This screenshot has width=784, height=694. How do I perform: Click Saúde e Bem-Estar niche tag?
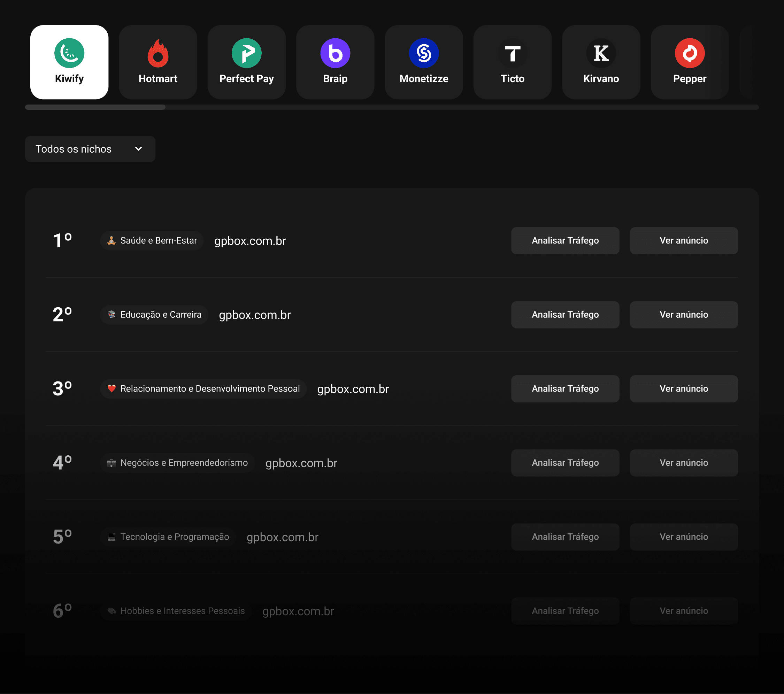[x=152, y=240]
